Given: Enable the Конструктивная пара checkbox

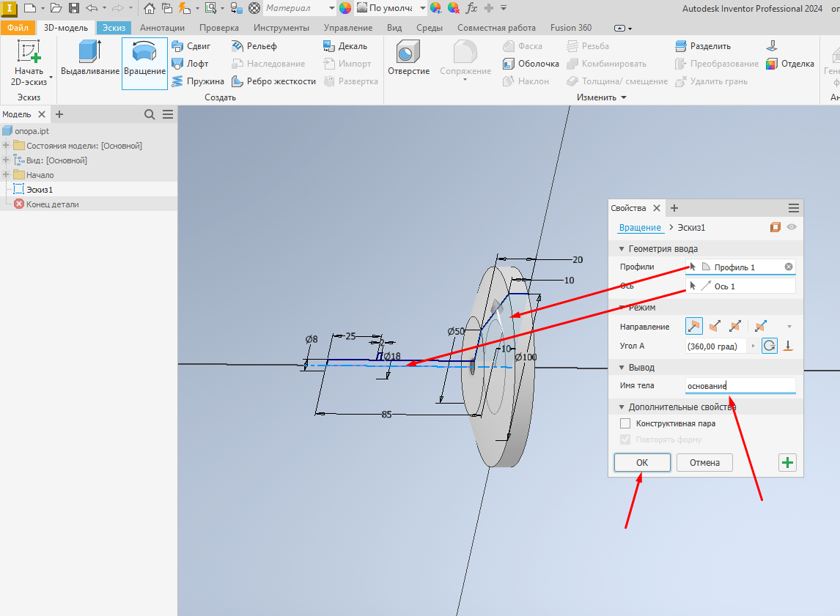Looking at the screenshot, I should click(625, 423).
